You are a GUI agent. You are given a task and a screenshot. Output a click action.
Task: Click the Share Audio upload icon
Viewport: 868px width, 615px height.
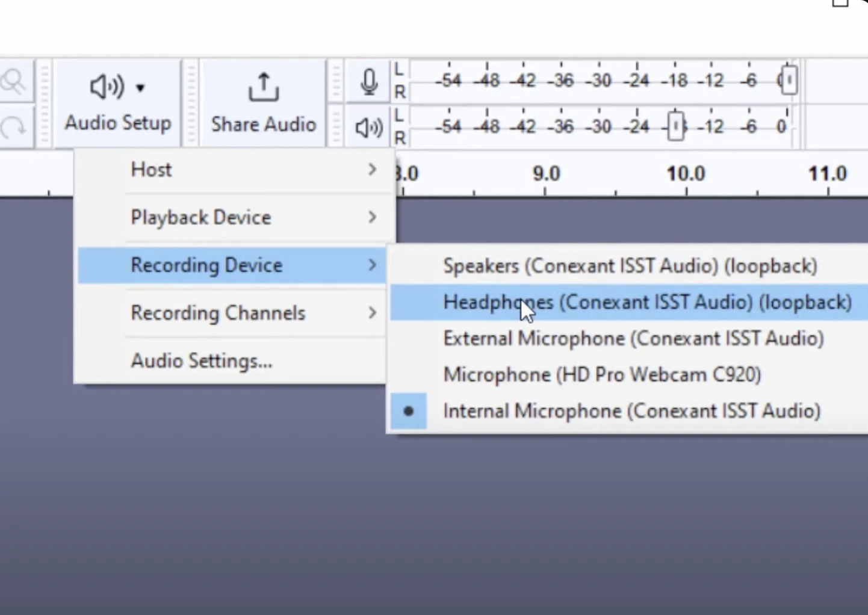click(263, 87)
